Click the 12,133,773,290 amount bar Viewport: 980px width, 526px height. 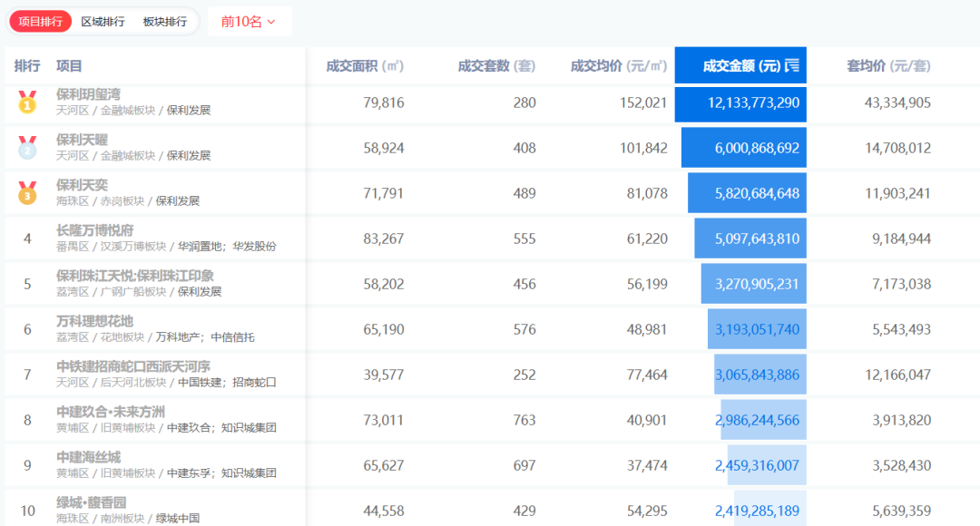pos(740,102)
